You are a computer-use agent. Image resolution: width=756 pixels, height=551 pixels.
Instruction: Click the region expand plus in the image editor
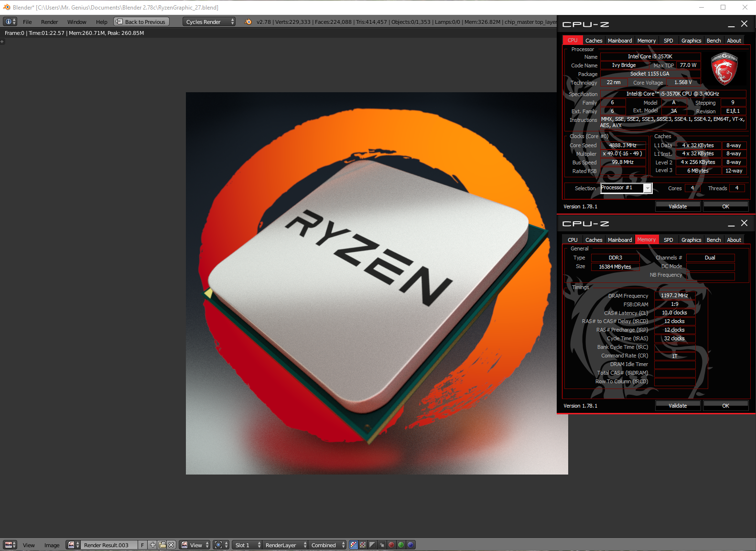[x=2, y=42]
